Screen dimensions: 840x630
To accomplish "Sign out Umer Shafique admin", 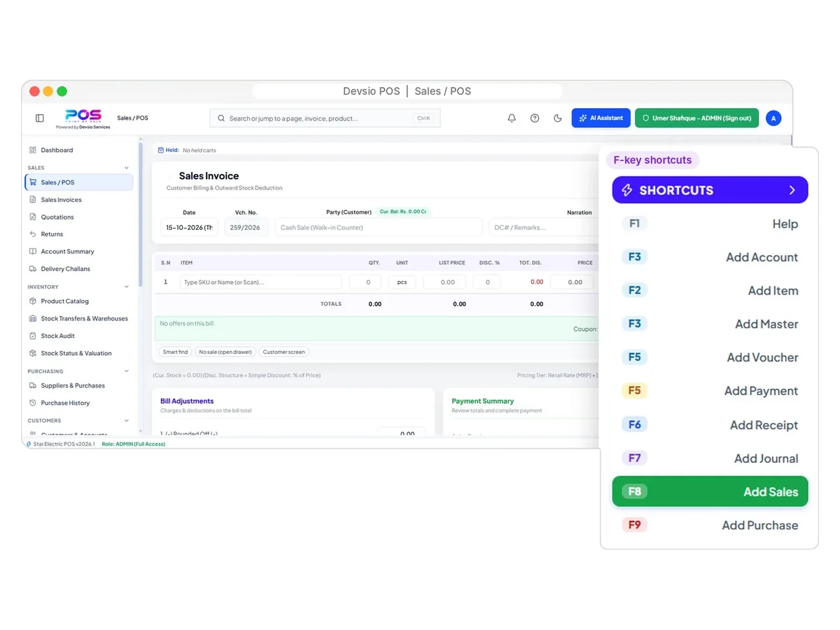I will coord(697,118).
